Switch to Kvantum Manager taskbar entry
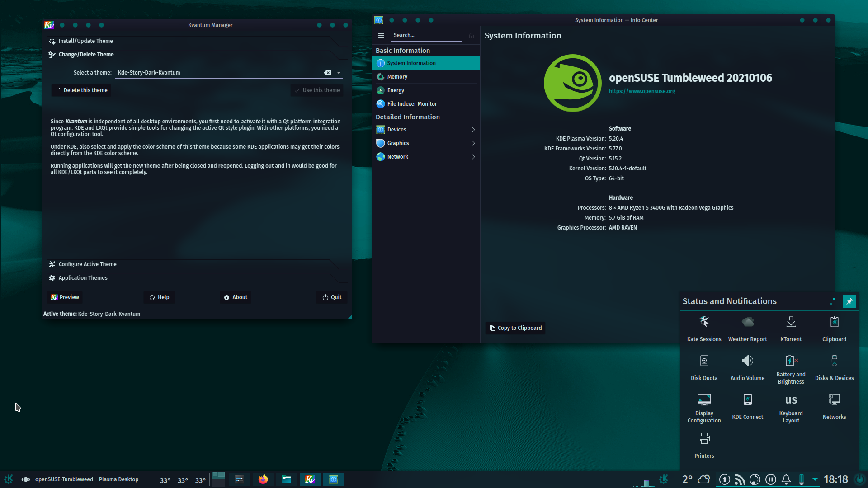Viewport: 868px width, 488px height. pos(310,479)
